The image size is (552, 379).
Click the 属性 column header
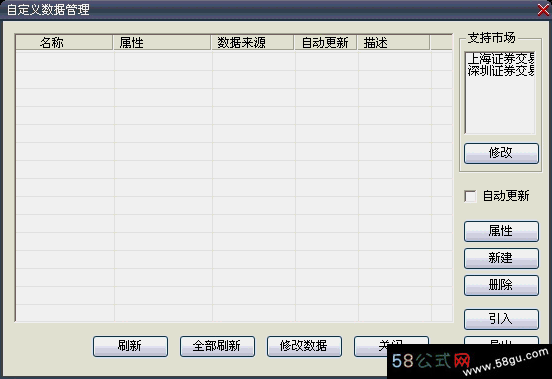(162, 43)
